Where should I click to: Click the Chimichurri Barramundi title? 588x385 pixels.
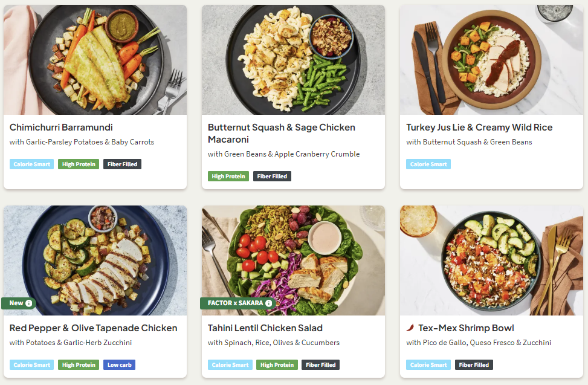[61, 128]
